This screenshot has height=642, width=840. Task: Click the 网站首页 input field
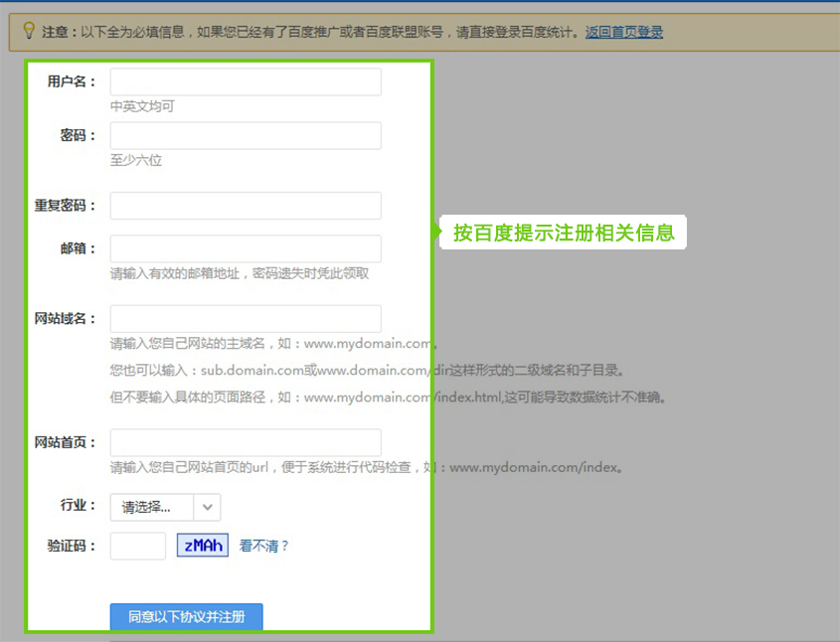click(246, 442)
